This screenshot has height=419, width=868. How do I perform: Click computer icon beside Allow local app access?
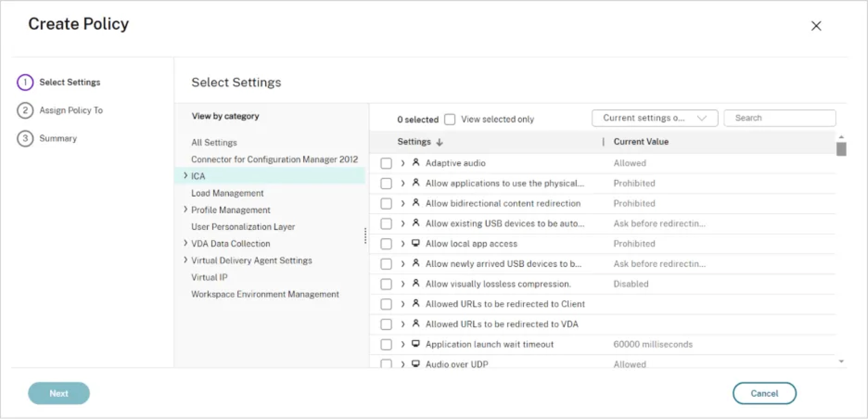tap(416, 243)
